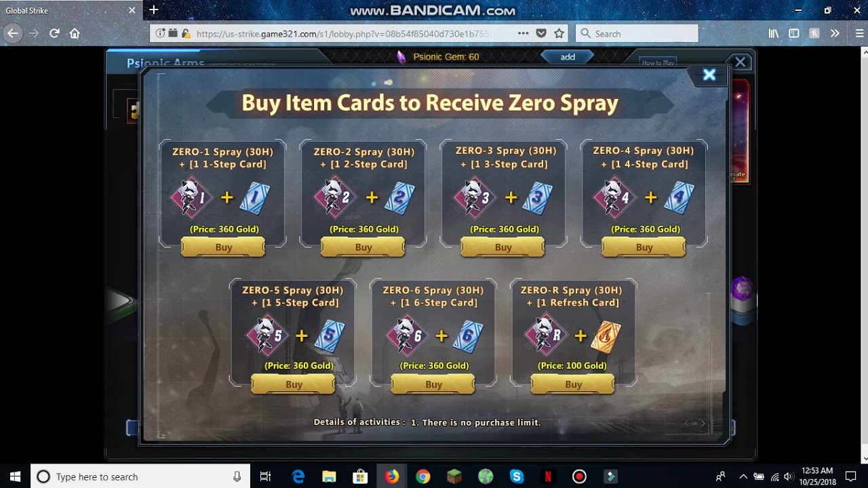
Task: Close the Zero Spray purchase dialog
Action: 709,75
